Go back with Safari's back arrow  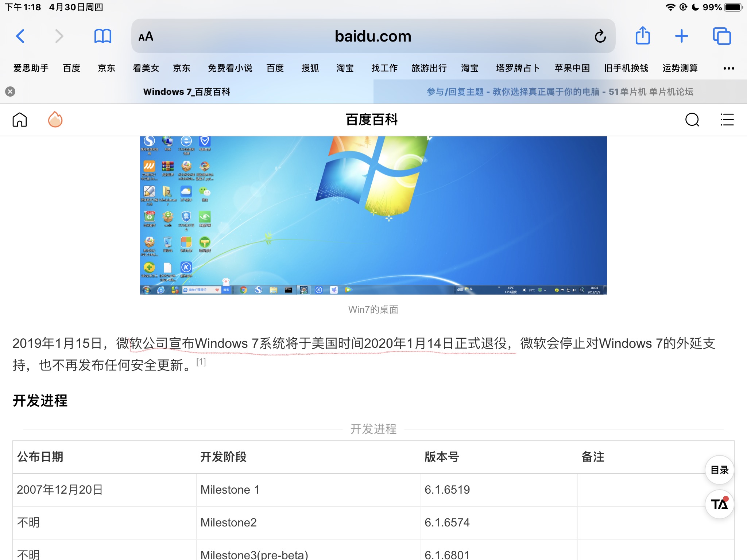tap(20, 36)
